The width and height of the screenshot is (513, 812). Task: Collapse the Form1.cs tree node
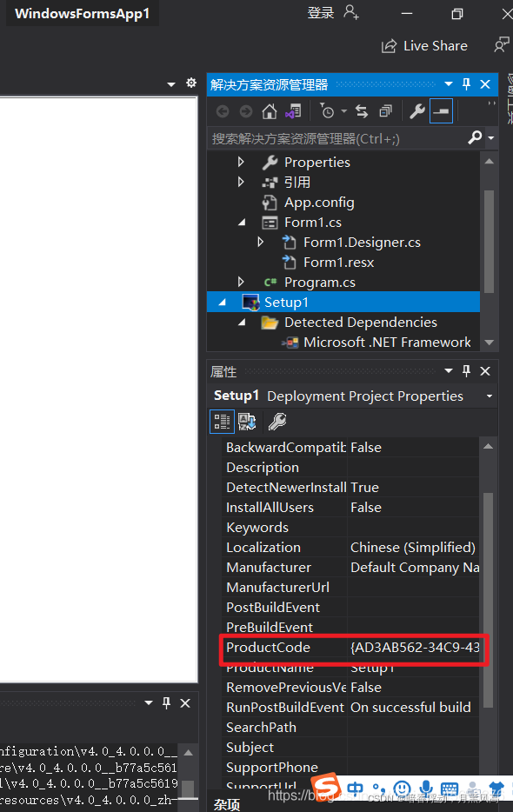(x=242, y=223)
